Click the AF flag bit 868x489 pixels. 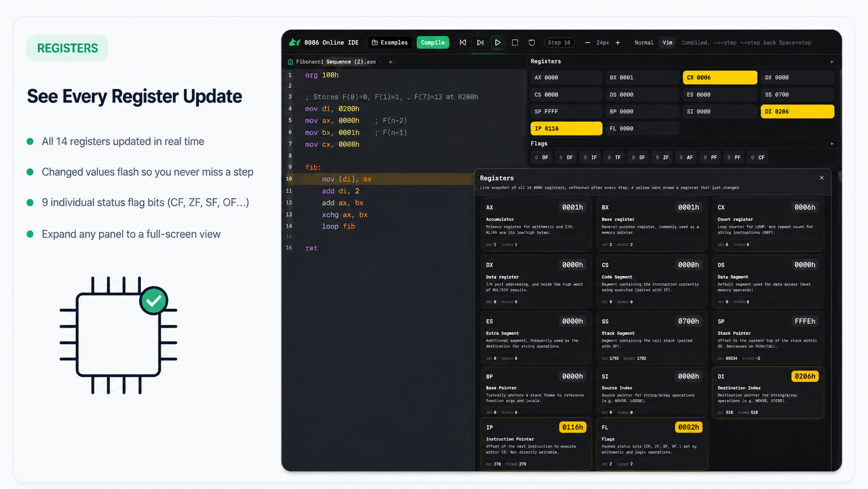coord(686,157)
